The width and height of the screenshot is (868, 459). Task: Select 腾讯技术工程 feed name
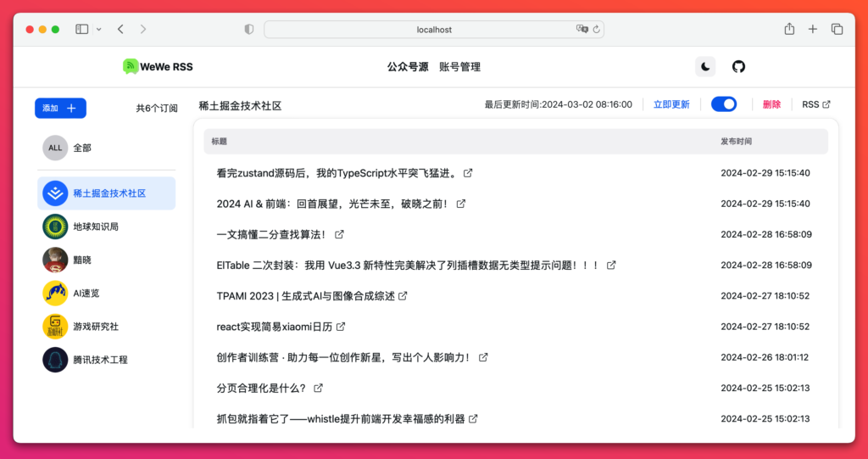pyautogui.click(x=100, y=360)
